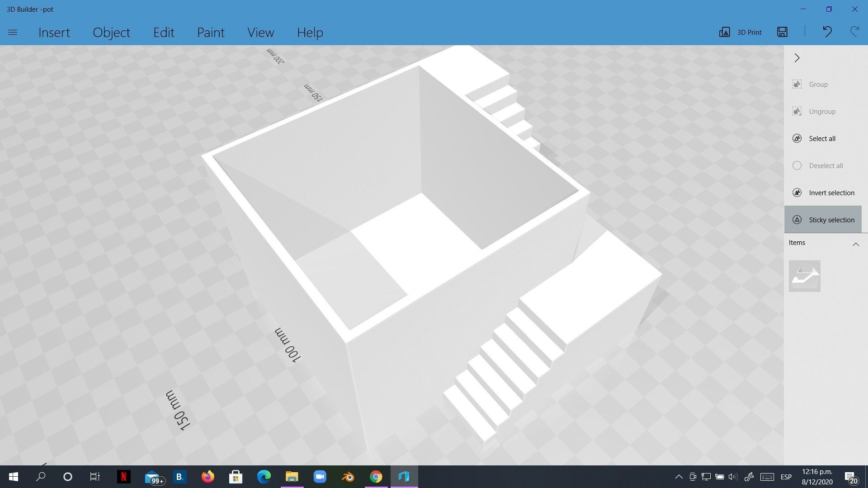
Task: Open the clock and calendar flyout
Action: pos(817,477)
